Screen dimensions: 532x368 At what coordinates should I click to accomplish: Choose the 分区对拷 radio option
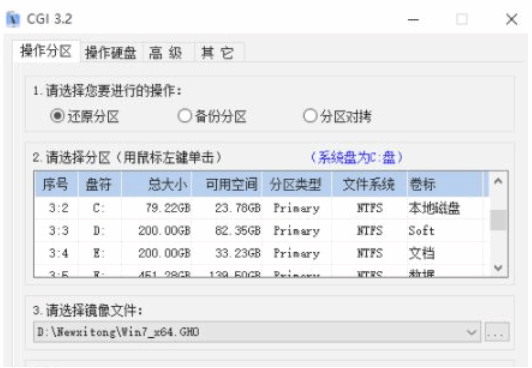[x=338, y=116]
